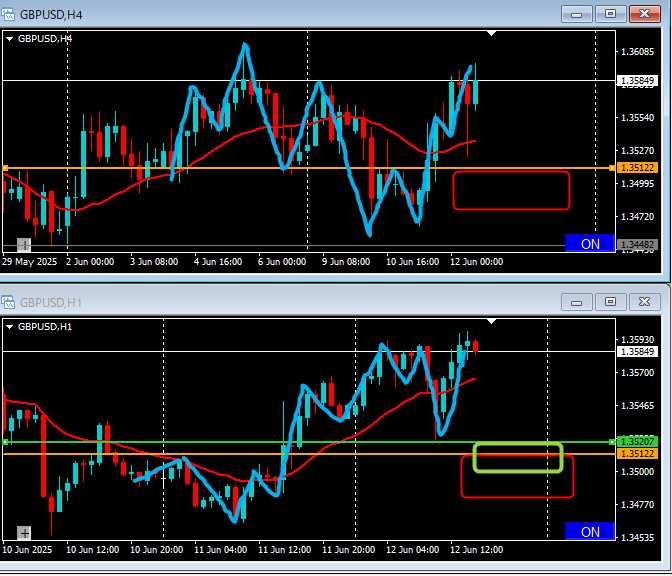Click the 1.35700 price scale value in H1
This screenshot has width=672, height=576.
coord(638,373)
